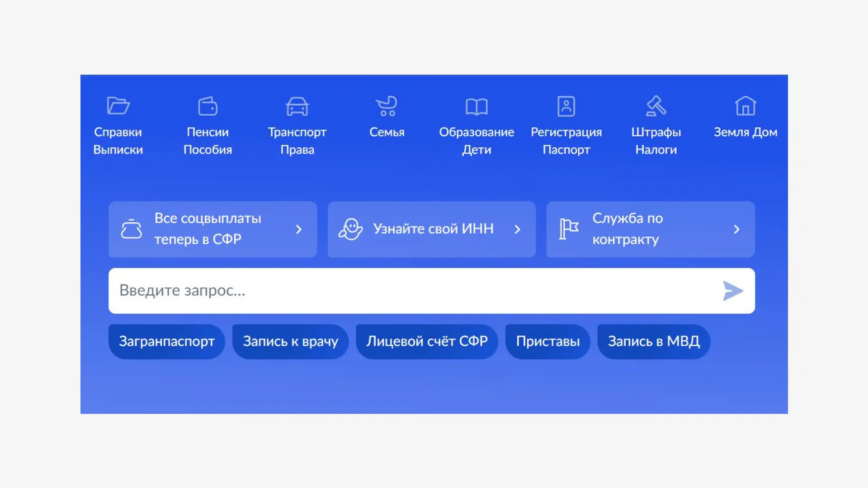Go to Штрафы Налоги category label
Viewport: 868px width, 488px height.
(656, 141)
